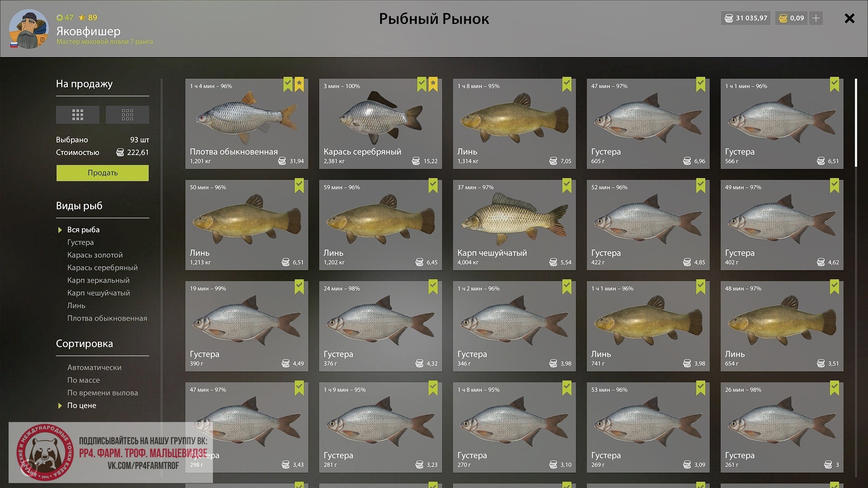Open the Густера 261 г fish card
Viewport: 868px width, 488px height.
(782, 427)
